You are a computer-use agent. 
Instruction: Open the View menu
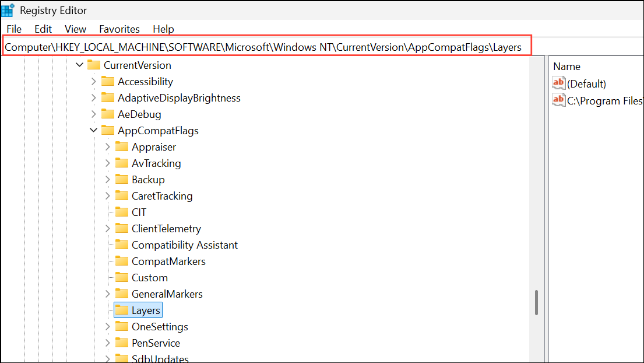(75, 29)
